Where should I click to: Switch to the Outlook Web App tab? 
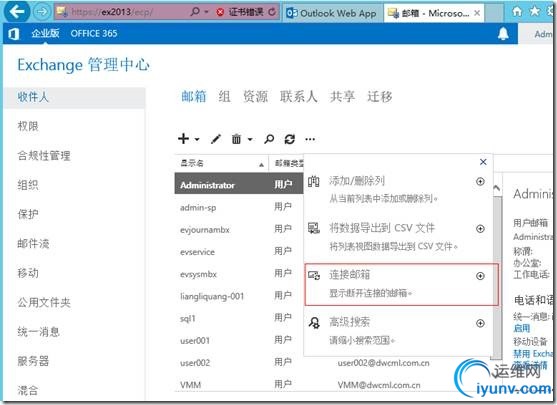click(331, 13)
